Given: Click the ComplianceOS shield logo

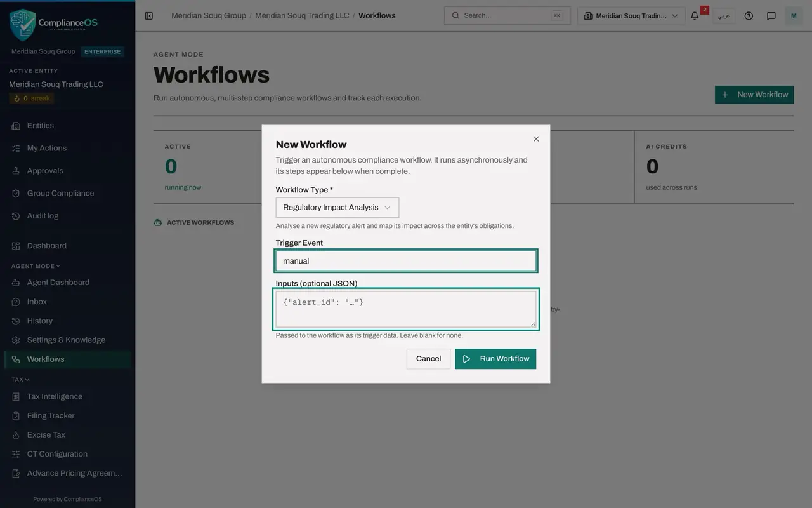Looking at the screenshot, I should [22, 24].
